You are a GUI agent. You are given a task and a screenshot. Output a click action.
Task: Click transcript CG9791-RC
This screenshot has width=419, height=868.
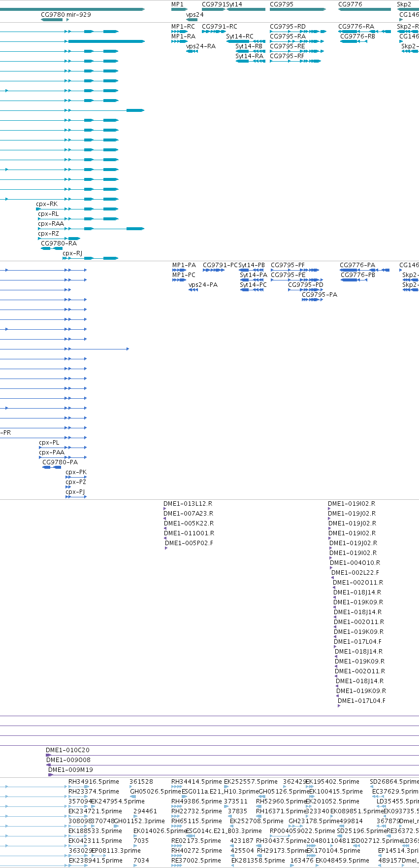point(220,27)
